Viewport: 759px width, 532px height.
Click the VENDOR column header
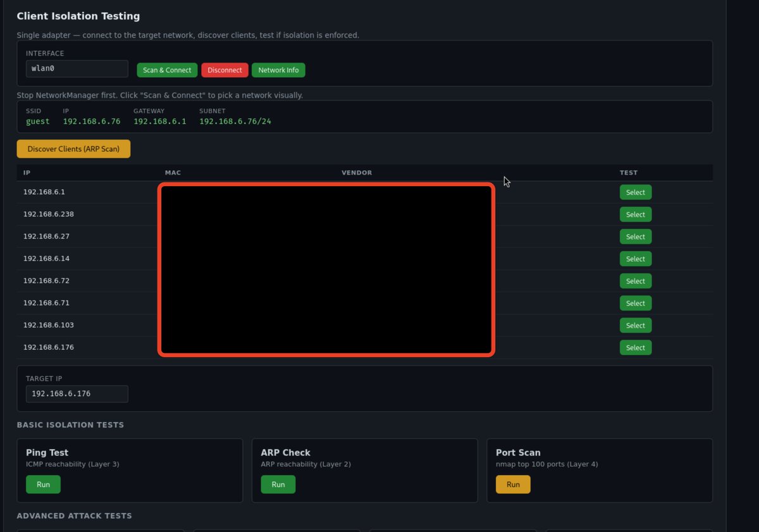tap(357, 173)
